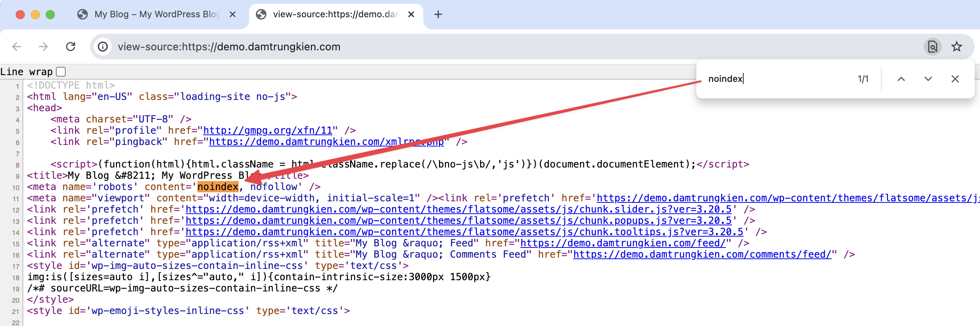Click the browser forward arrow
This screenshot has height=326, width=980.
pyautogui.click(x=44, y=47)
